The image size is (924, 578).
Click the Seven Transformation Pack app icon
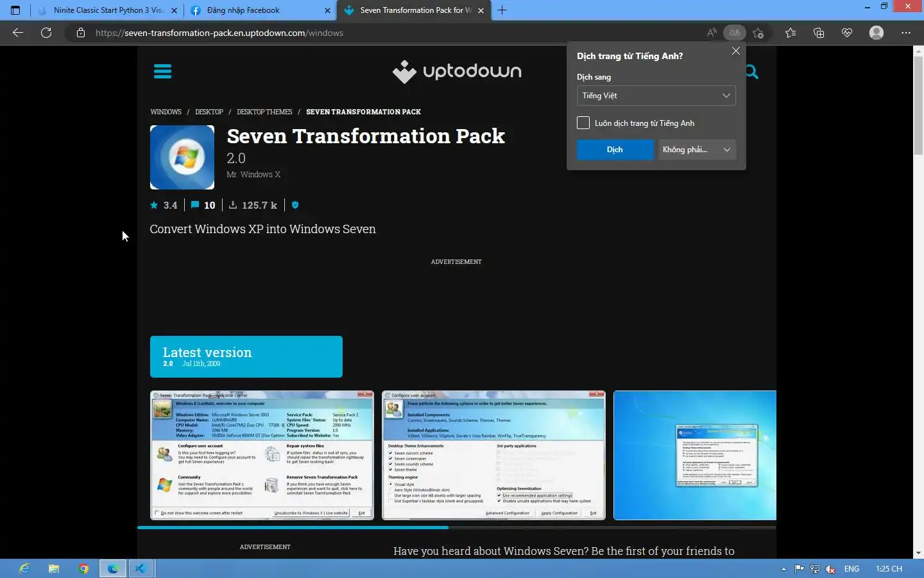click(x=182, y=157)
